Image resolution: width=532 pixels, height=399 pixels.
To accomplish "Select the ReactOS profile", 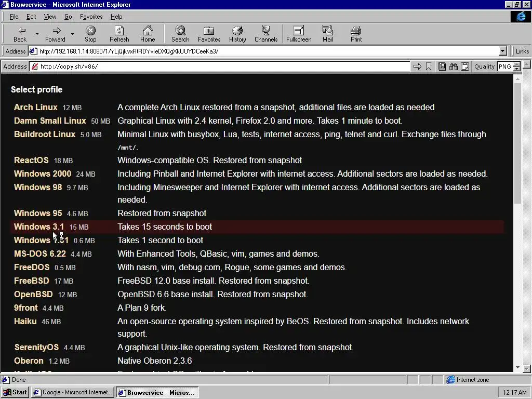I will coord(31,160).
